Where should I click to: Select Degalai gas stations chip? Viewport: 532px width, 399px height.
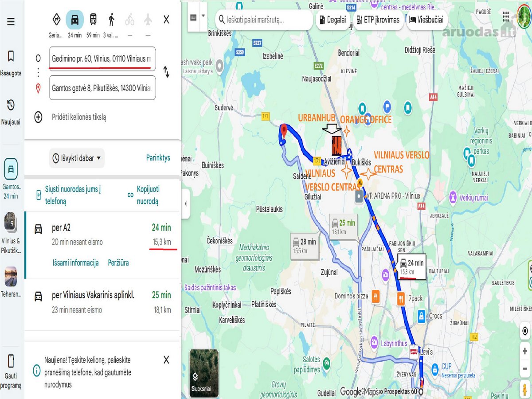pos(333,20)
